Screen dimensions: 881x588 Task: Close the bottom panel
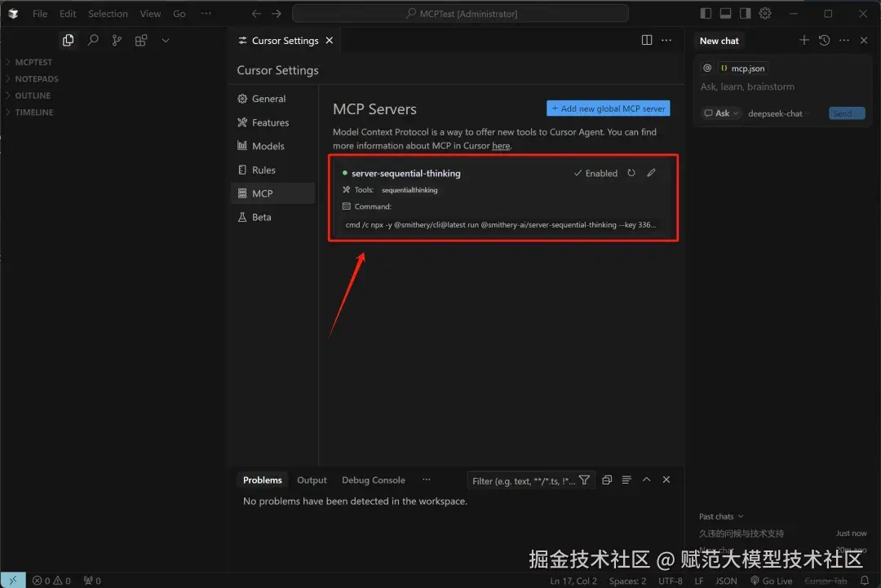pyautogui.click(x=666, y=480)
